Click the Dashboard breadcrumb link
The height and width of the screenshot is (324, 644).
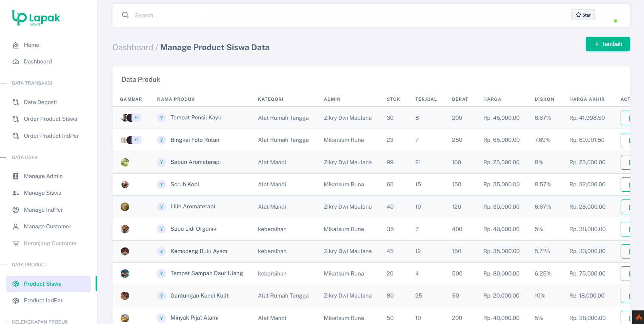[133, 47]
